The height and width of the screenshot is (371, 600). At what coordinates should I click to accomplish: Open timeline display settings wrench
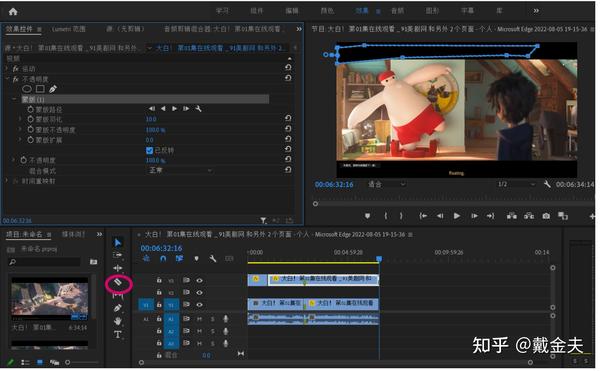[213, 259]
